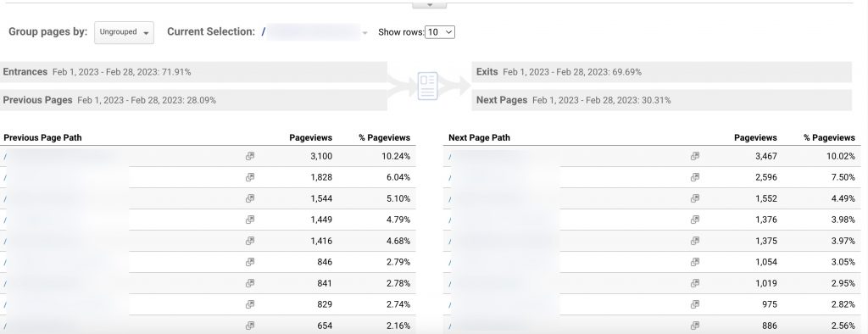Open external link icon for 3,100 pageviews row
This screenshot has height=334, width=868.
point(250,156)
